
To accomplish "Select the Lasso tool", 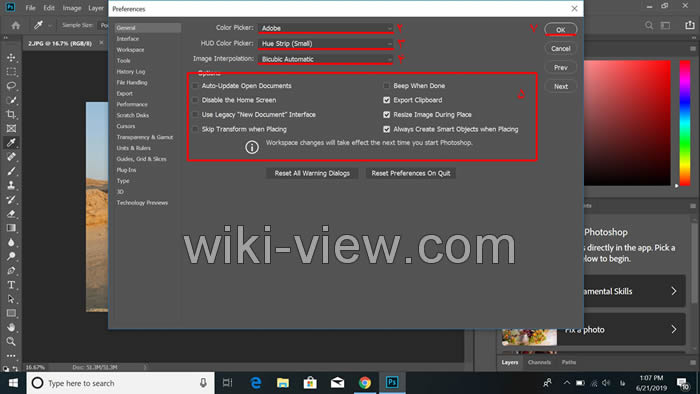I will click(11, 86).
